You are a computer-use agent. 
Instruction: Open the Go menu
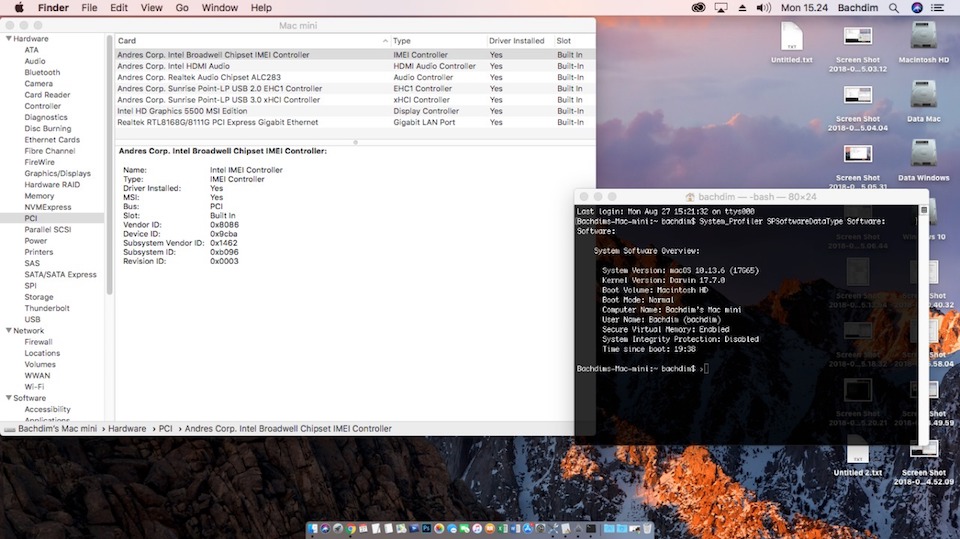tap(182, 7)
